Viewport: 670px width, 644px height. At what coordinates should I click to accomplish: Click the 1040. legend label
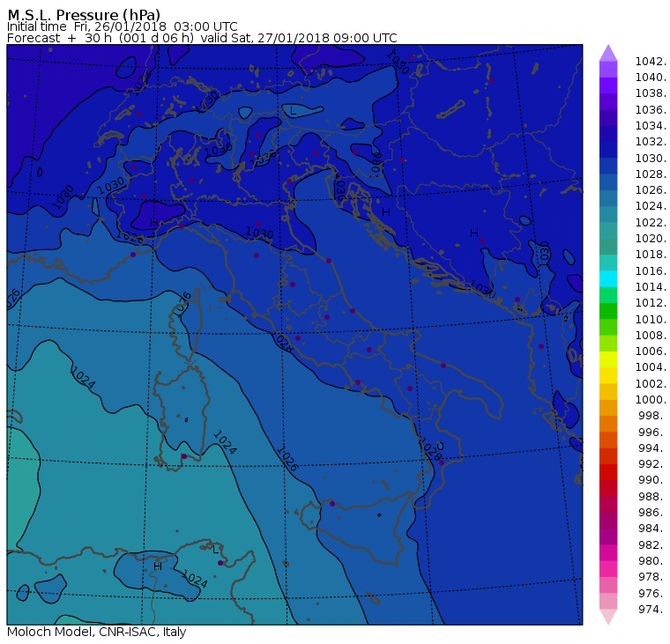pyautogui.click(x=651, y=78)
